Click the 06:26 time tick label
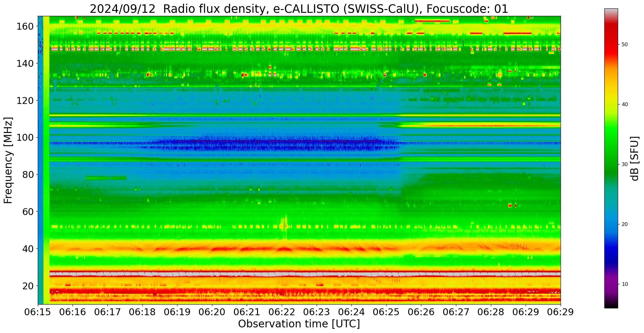This screenshot has width=644, height=333. coord(421,312)
